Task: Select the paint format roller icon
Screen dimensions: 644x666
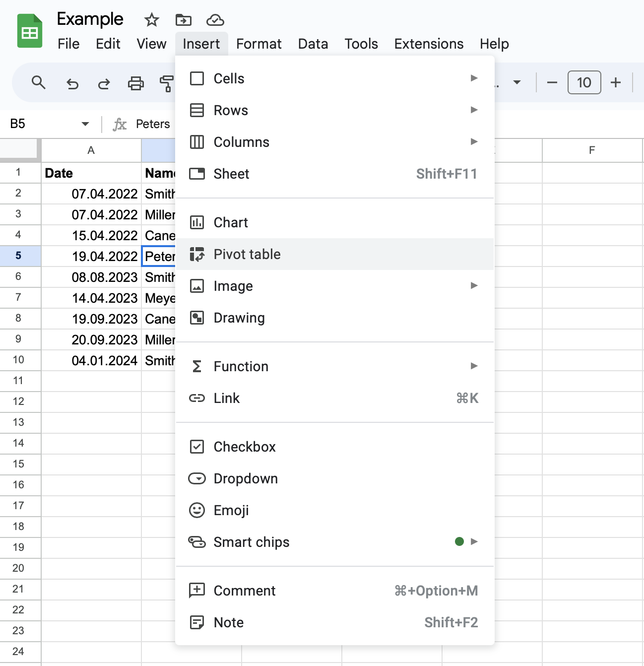Action: pos(167,83)
